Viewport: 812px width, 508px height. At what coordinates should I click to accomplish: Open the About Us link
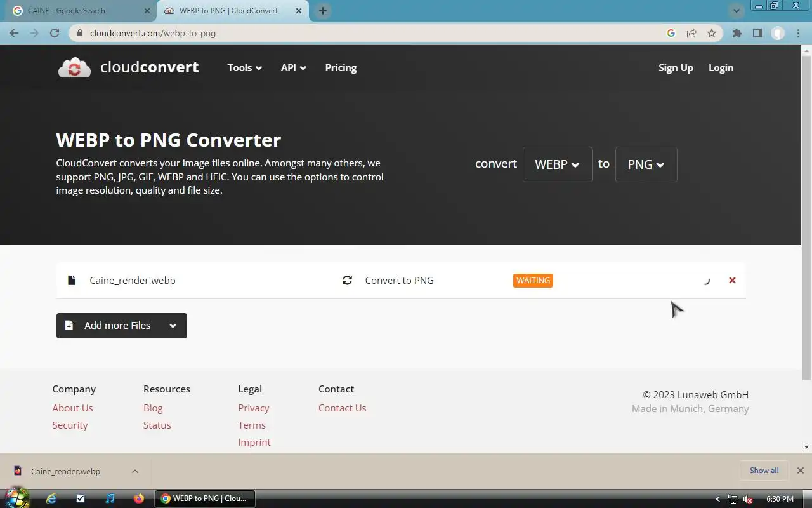point(72,408)
